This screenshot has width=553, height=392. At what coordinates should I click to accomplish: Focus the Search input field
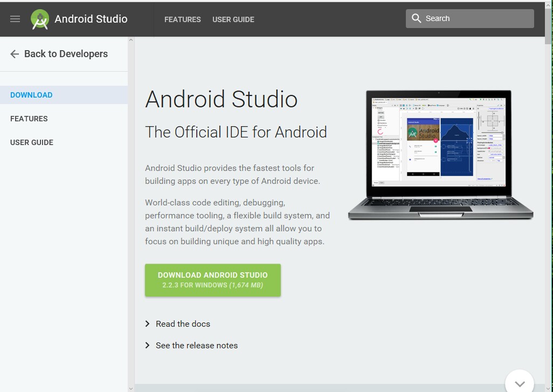tap(470, 18)
